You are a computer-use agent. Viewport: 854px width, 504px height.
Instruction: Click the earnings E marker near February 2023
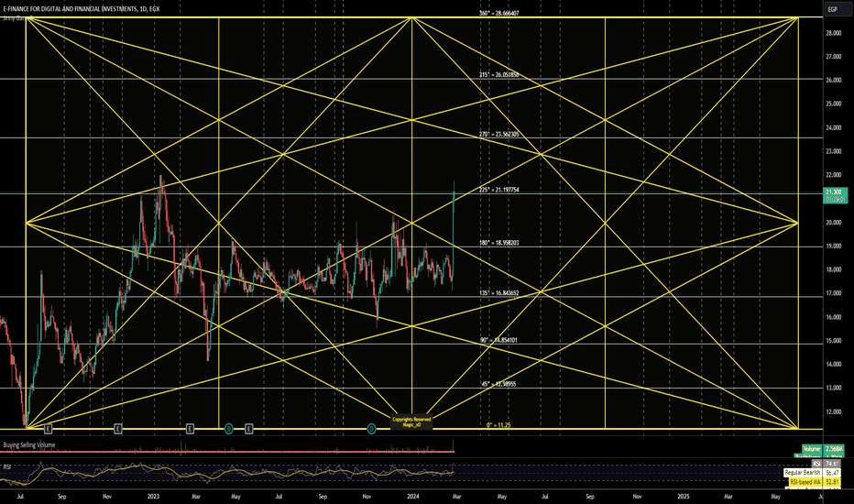190,430
